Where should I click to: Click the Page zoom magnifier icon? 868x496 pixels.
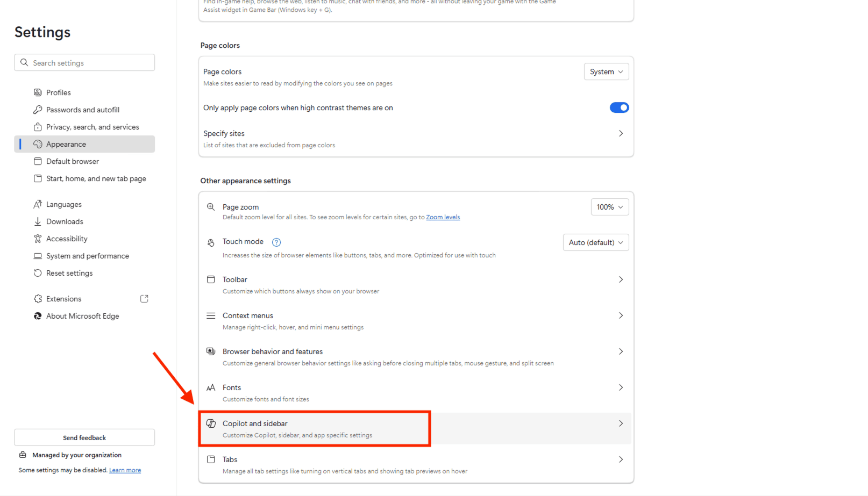pos(211,206)
